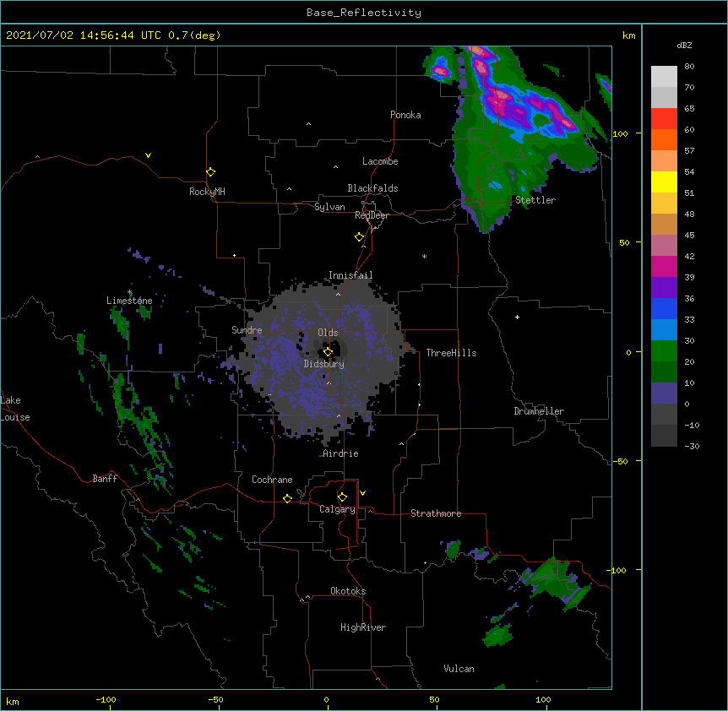Click the Limestone label
Viewport: 728px width, 711px height.
coord(129,301)
